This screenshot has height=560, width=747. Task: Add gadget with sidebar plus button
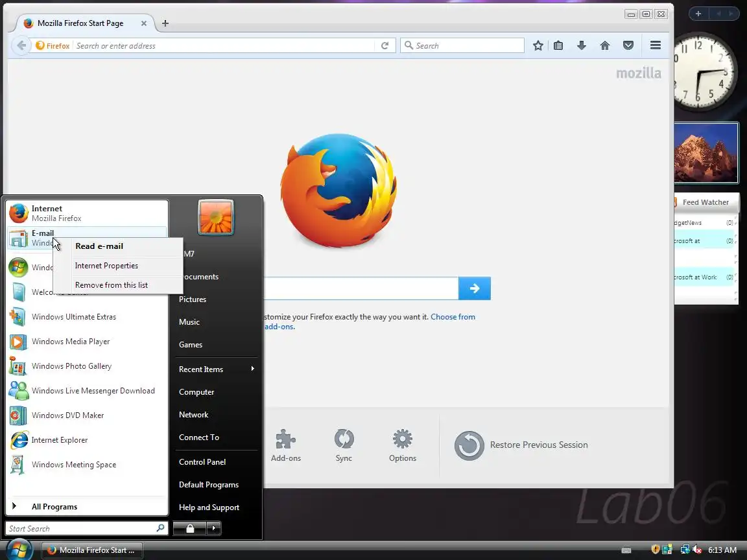click(x=698, y=14)
